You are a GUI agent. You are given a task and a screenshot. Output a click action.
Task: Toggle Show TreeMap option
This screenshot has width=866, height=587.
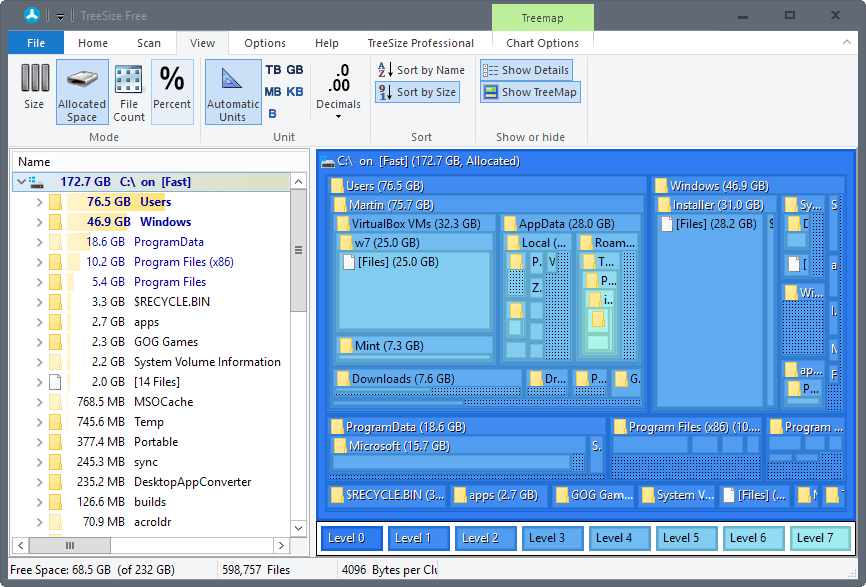(x=529, y=92)
